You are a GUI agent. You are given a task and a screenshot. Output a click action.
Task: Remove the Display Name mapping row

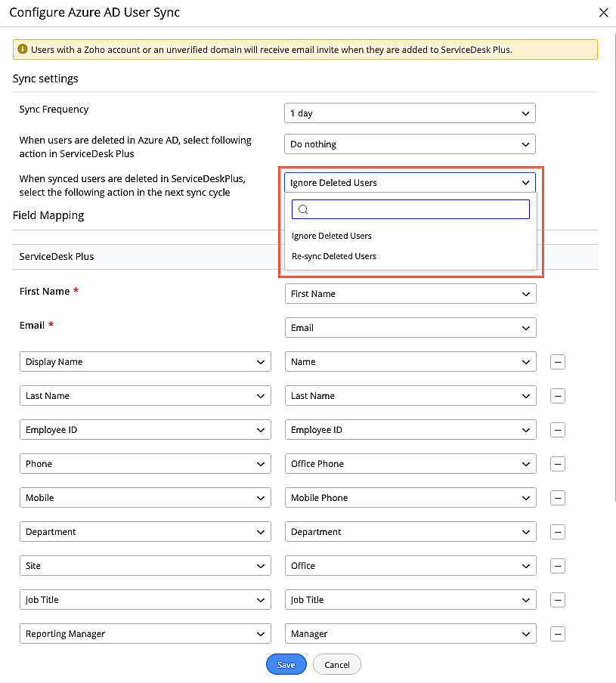pyautogui.click(x=558, y=362)
